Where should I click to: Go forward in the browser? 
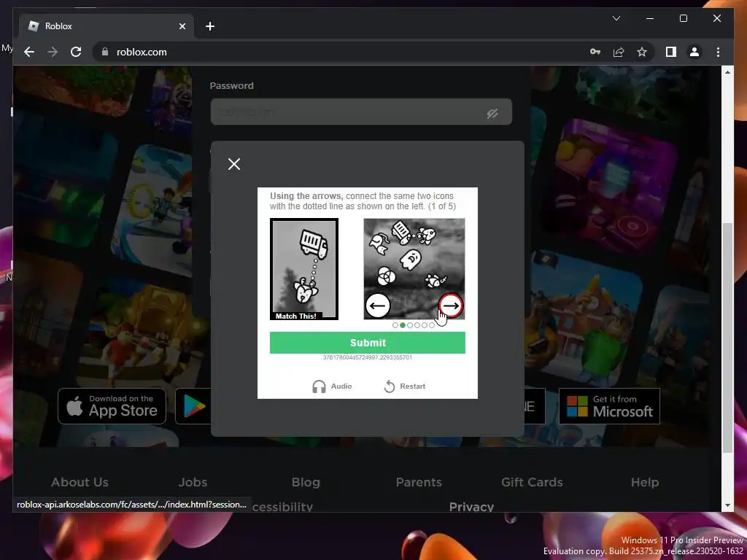53,52
